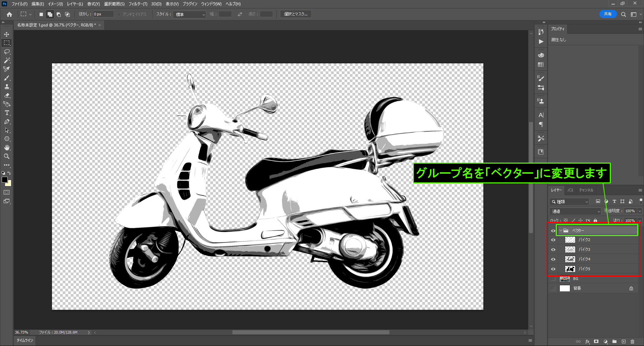Select the Brush tool
644x346 pixels.
coord(7,78)
